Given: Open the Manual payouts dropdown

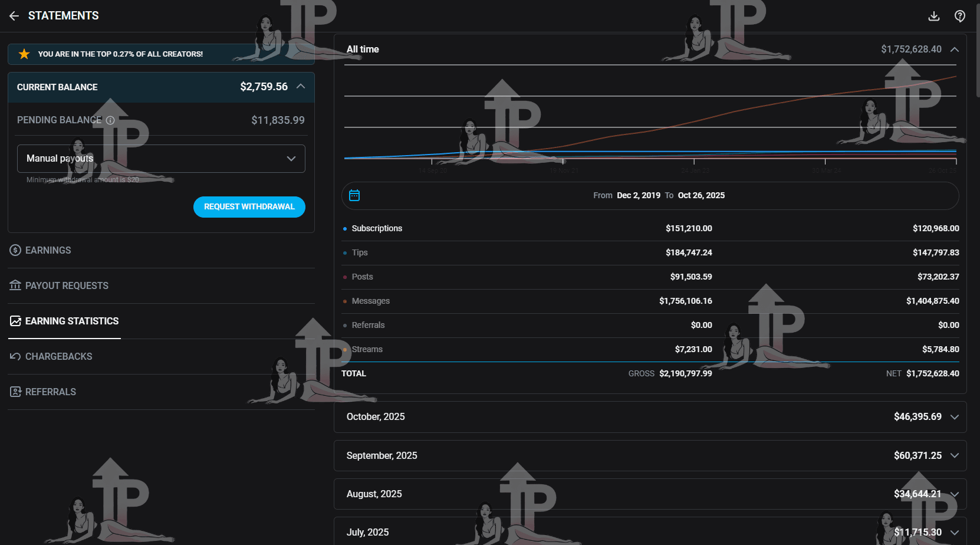Looking at the screenshot, I should [161, 159].
